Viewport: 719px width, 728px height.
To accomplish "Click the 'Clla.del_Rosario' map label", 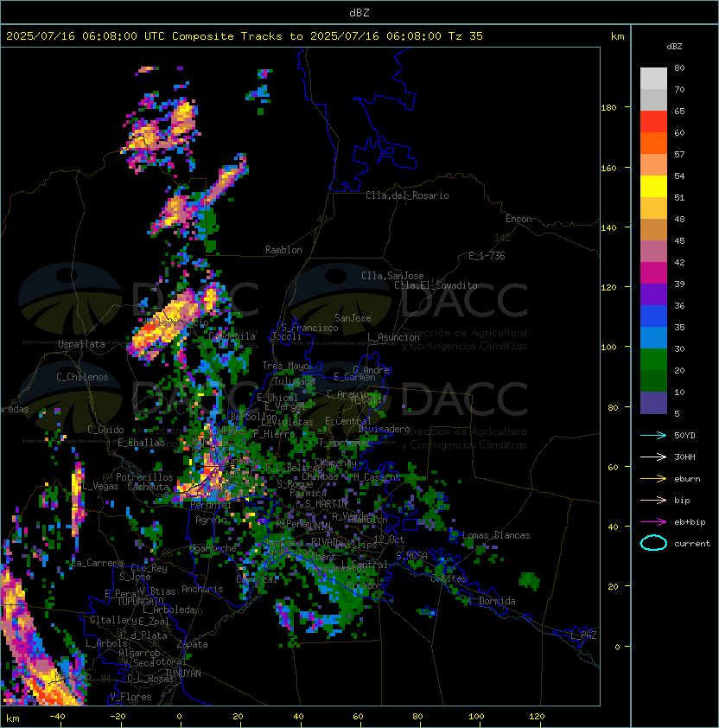I will 407,195.
